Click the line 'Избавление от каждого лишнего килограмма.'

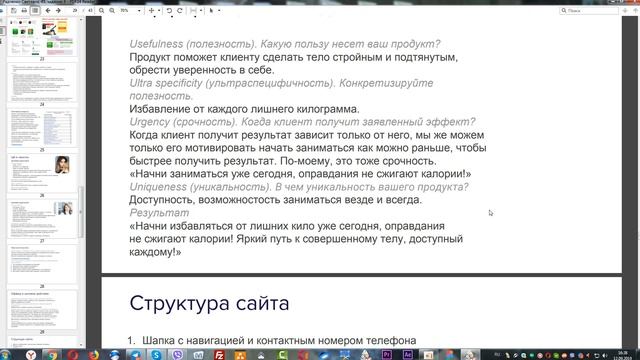[x=244, y=109]
